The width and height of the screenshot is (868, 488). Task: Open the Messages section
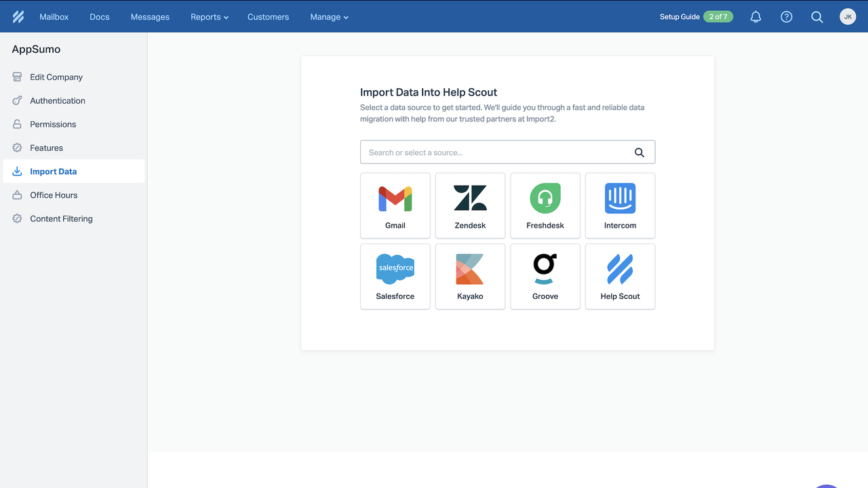pyautogui.click(x=150, y=16)
